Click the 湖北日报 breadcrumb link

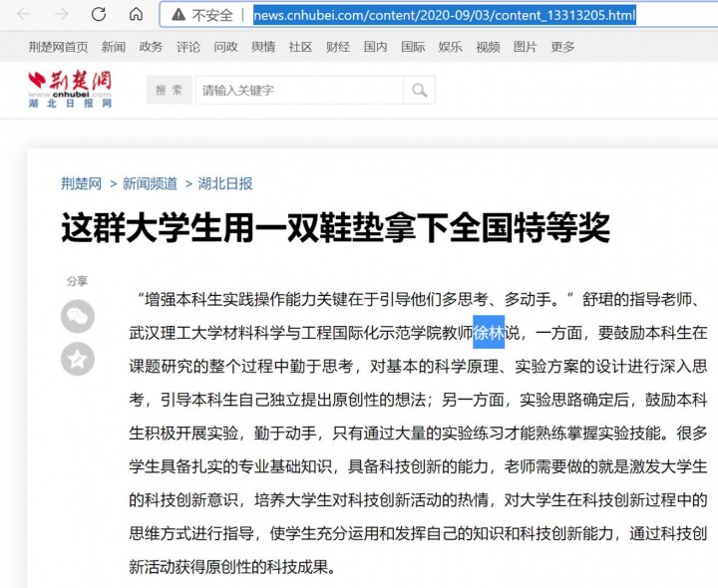[225, 183]
